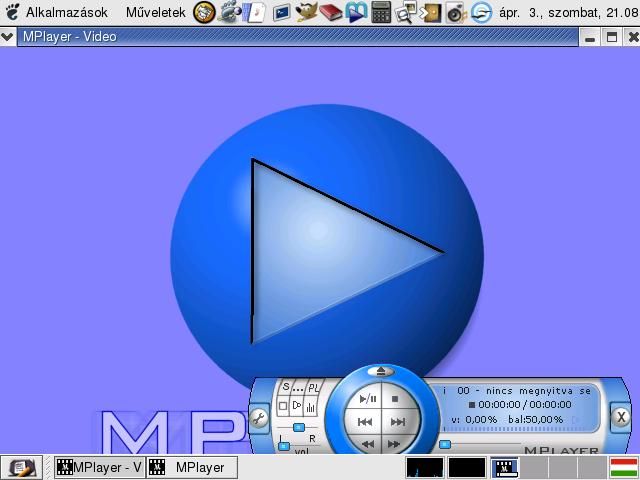Open the Műveletek menu

[x=156, y=12]
